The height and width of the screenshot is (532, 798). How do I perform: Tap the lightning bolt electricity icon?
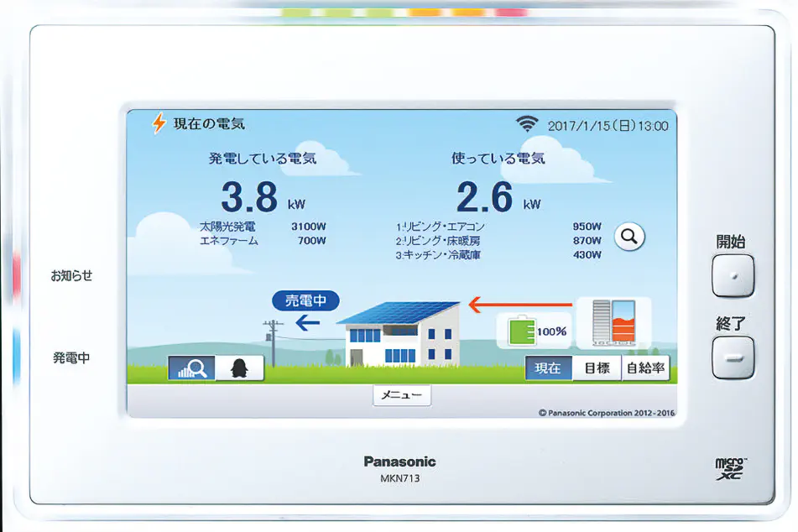(159, 123)
